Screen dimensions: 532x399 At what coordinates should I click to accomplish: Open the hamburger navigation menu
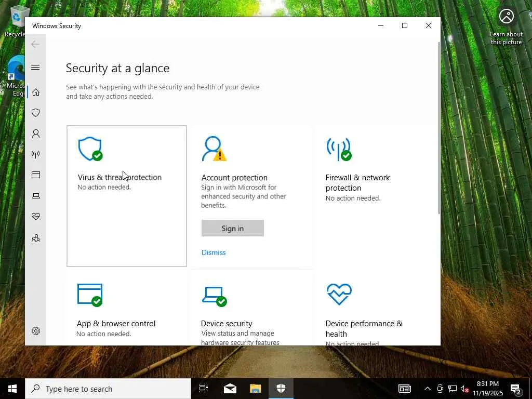click(35, 67)
